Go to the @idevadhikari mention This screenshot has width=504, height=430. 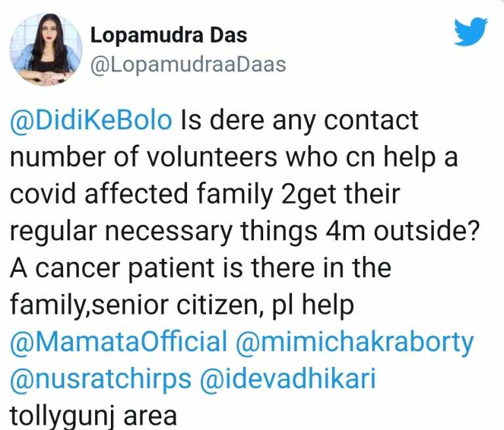point(288,379)
